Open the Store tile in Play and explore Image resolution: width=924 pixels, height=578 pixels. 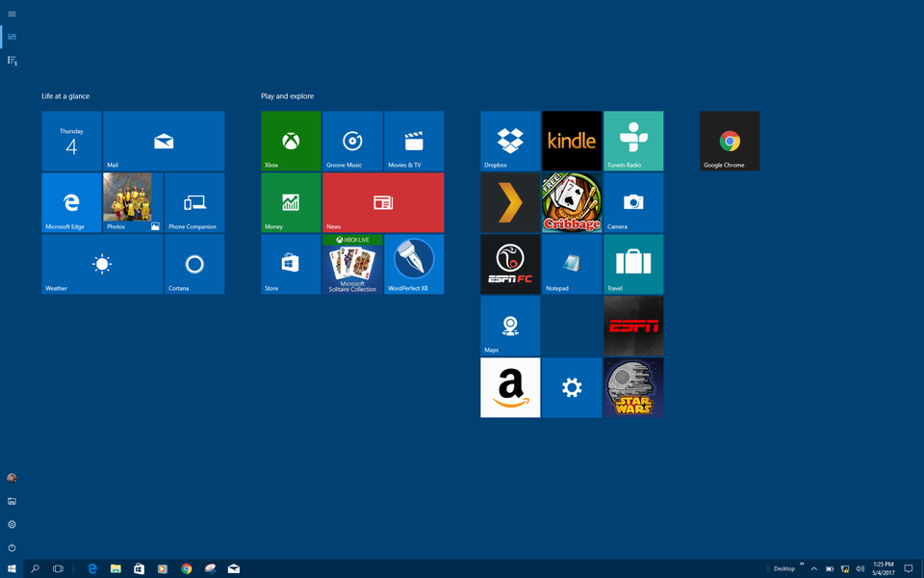click(x=291, y=264)
